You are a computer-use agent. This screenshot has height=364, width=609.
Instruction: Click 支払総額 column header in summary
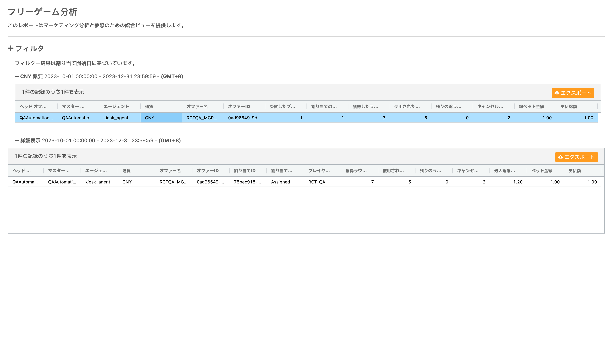tap(569, 106)
